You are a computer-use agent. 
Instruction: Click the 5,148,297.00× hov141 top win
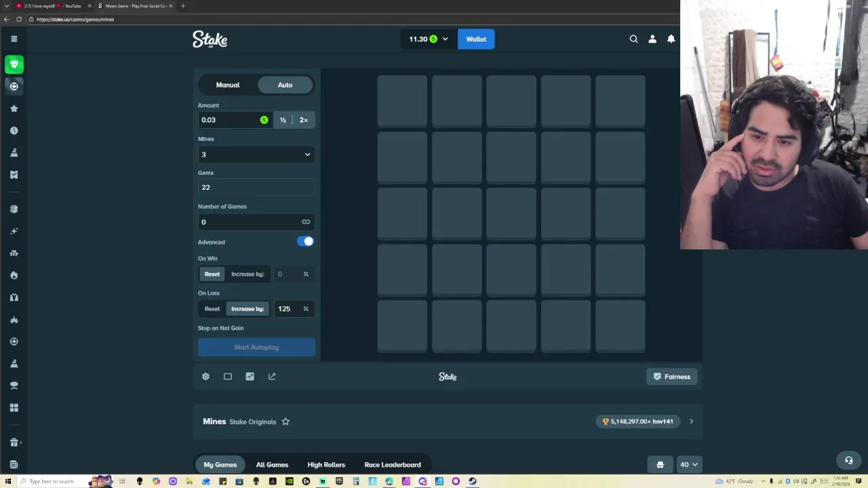[x=638, y=422]
